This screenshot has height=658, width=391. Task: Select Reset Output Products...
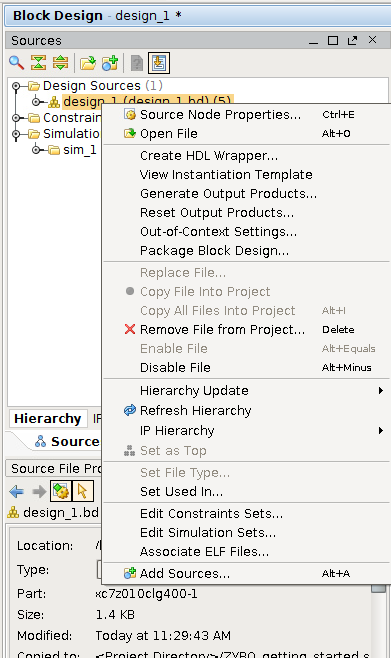[217, 212]
